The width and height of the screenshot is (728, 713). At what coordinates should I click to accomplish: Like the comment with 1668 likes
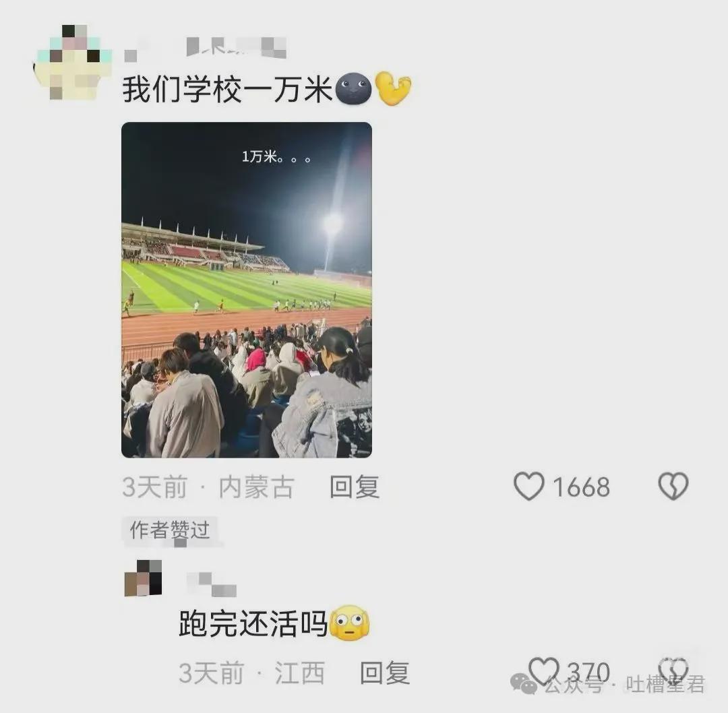(x=529, y=487)
